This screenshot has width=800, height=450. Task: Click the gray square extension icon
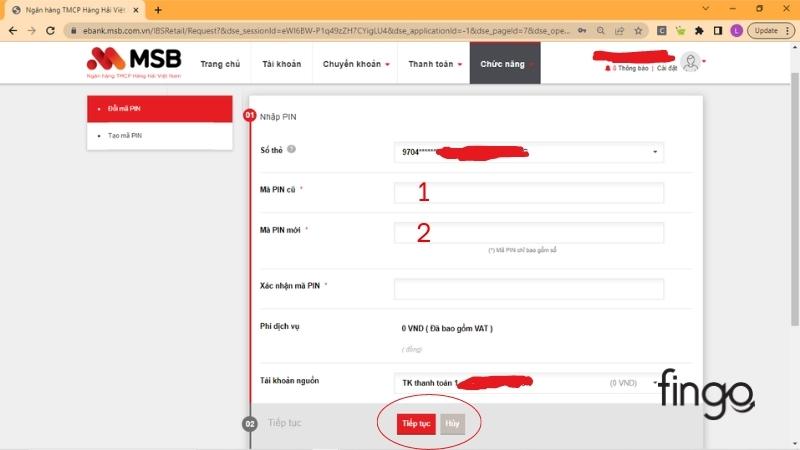click(662, 31)
